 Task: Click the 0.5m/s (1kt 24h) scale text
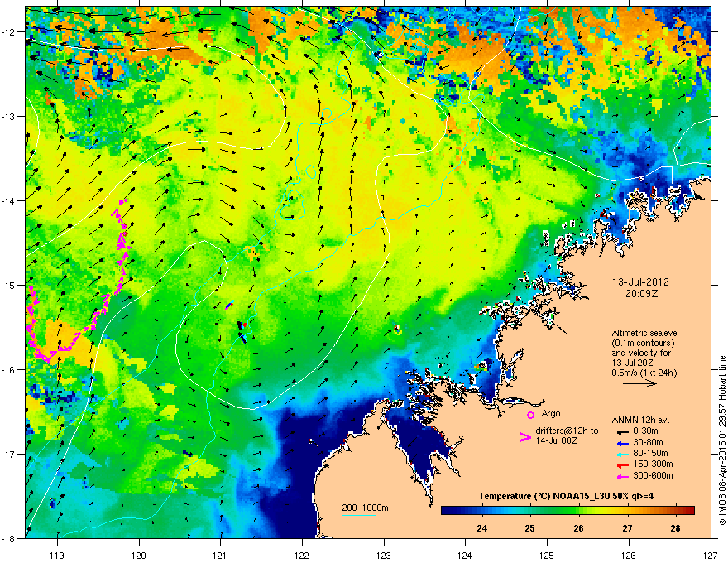pos(644,373)
